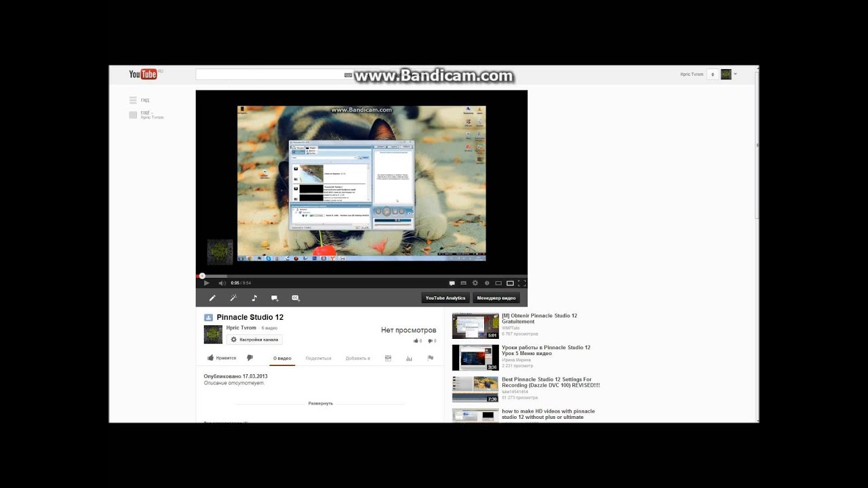Image resolution: width=868 pixels, height=488 pixels.
Task: Expand description with Развернуть
Action: [x=320, y=403]
